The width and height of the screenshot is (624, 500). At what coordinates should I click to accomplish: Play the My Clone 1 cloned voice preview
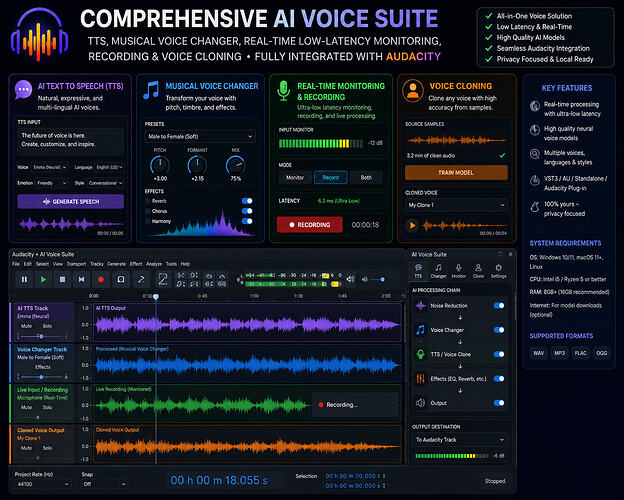pos(412,225)
